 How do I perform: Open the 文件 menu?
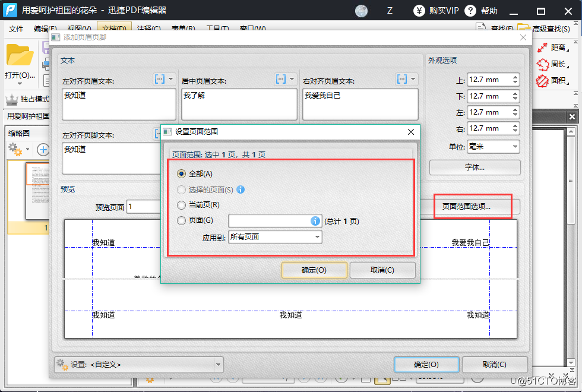[x=16, y=29]
